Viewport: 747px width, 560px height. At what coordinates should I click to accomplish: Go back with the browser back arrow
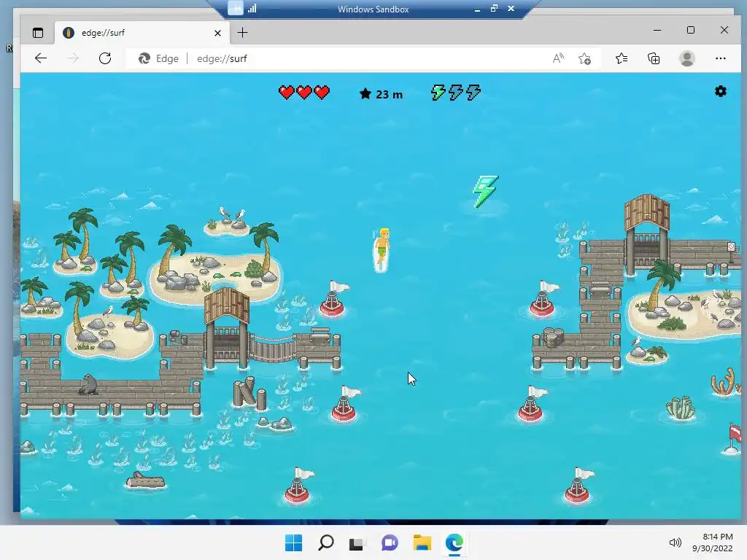41,58
